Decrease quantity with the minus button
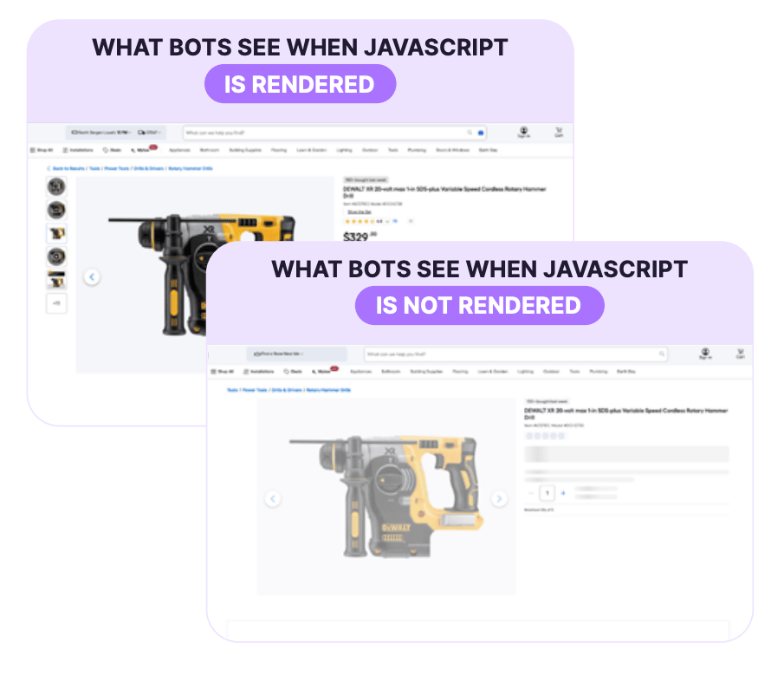Screen dimensions: 784x675 [x=531, y=493]
